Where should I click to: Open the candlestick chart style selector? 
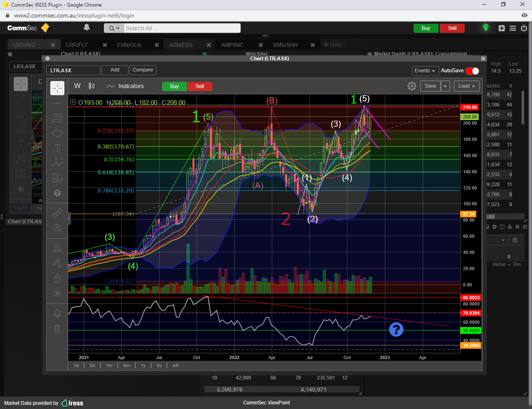(x=92, y=86)
